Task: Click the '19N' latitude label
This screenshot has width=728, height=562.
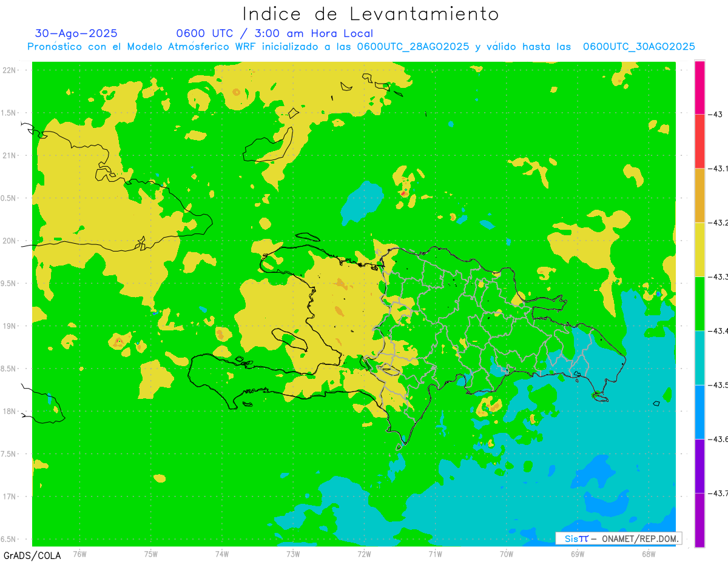Action: tap(10, 326)
